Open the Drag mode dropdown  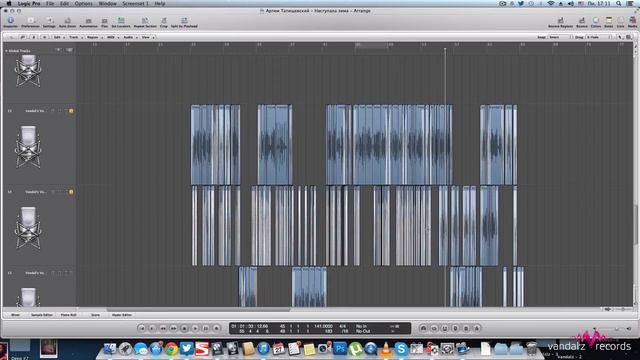pos(598,37)
